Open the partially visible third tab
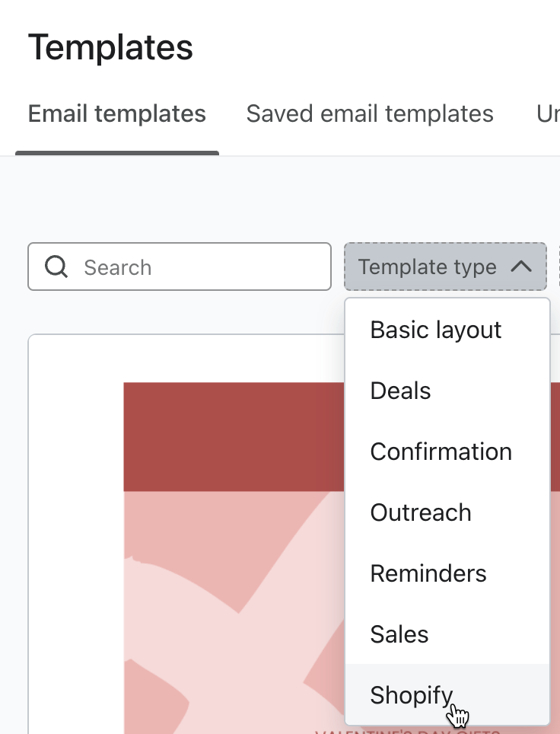Screen dimensions: 560x734 [548, 114]
